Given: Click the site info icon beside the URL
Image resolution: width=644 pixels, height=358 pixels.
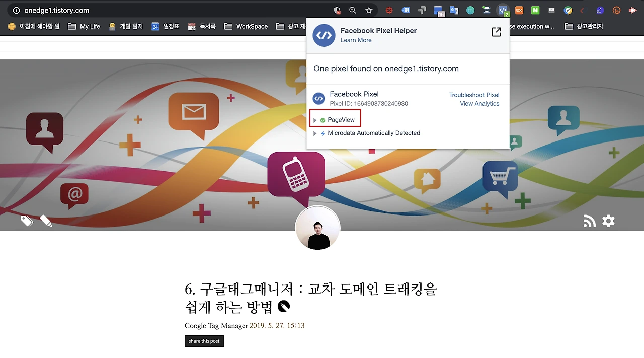Looking at the screenshot, I should (16, 10).
